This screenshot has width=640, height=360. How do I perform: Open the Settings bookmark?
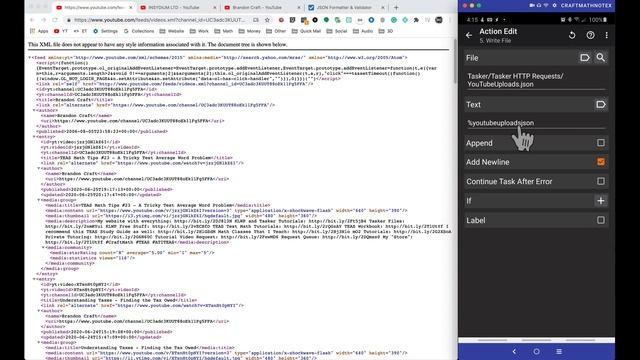[106, 31]
